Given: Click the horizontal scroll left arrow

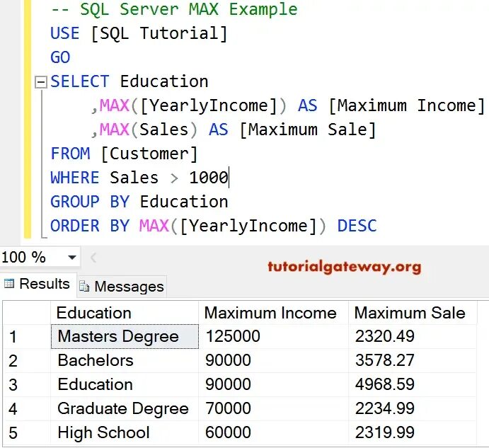Looking at the screenshot, I should coord(93,258).
